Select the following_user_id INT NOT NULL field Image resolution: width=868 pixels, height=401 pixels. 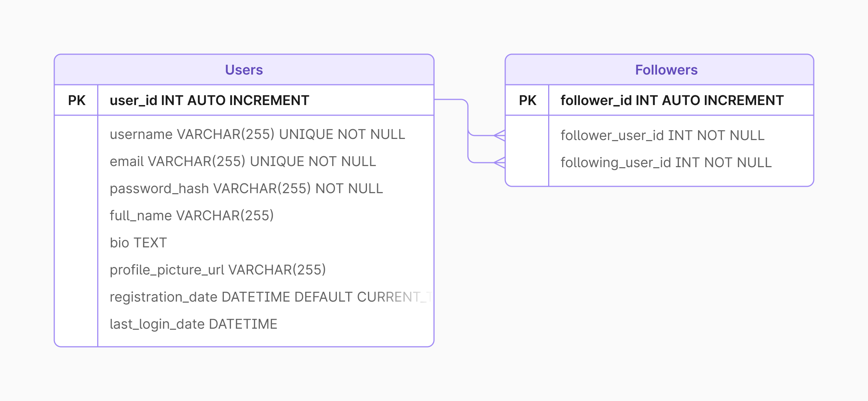(666, 163)
